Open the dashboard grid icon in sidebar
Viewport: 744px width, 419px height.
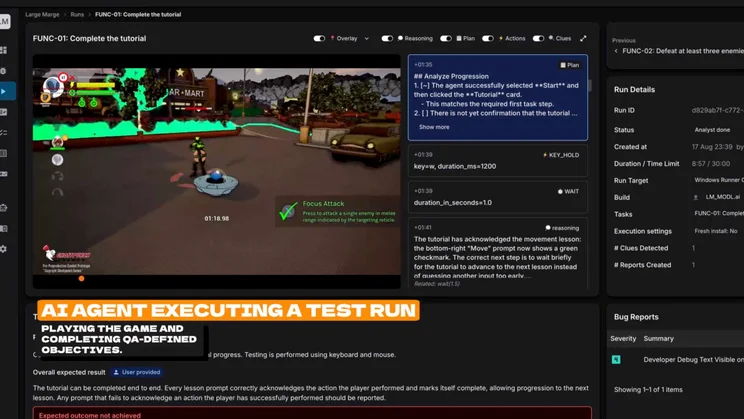[4, 50]
